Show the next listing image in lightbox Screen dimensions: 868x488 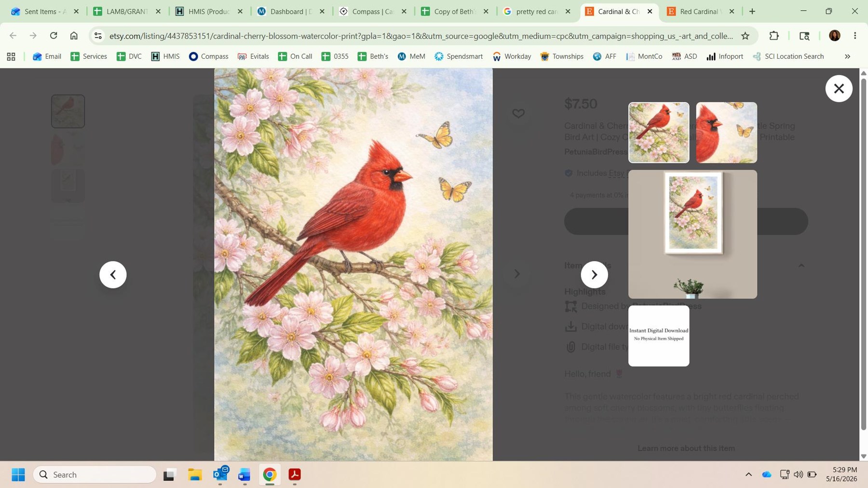(x=594, y=274)
